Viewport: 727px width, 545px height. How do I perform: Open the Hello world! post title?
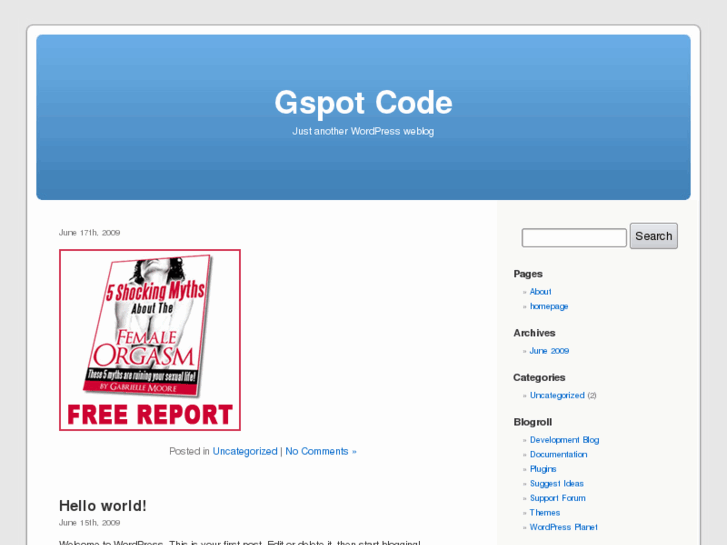pos(103,506)
